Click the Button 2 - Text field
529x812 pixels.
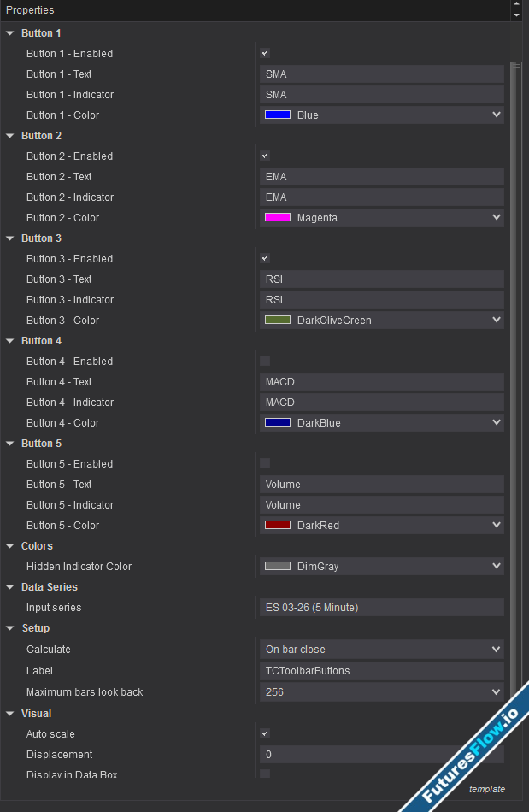pyautogui.click(x=381, y=177)
